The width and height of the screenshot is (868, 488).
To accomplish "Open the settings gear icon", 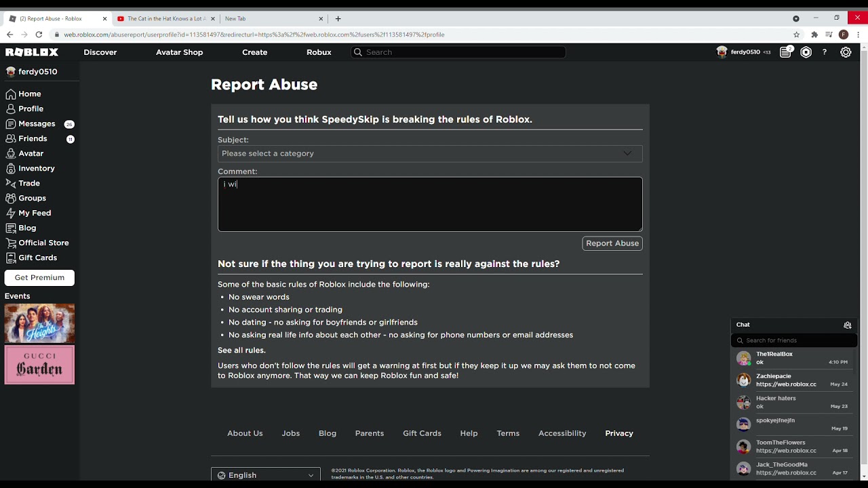I will point(846,52).
